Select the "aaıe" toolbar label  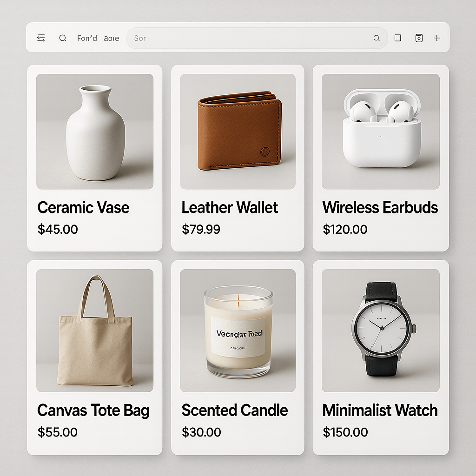pyautogui.click(x=112, y=39)
